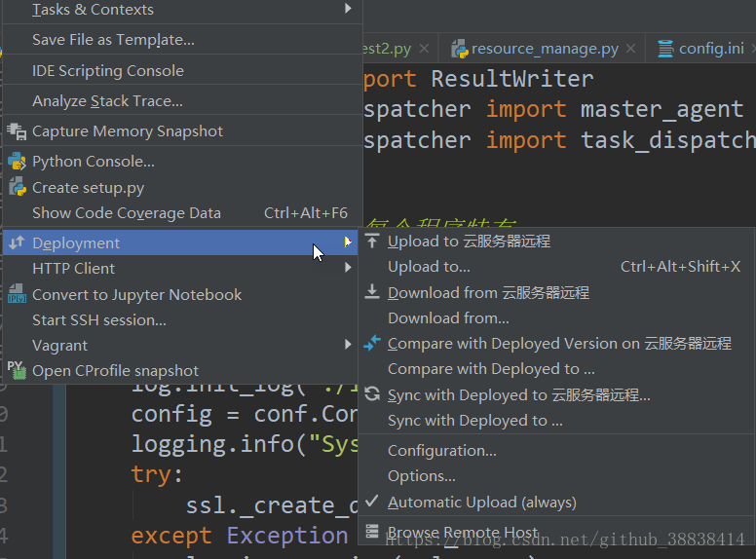Choose Download from... entry
The width and height of the screenshot is (756, 559).
click(556, 318)
